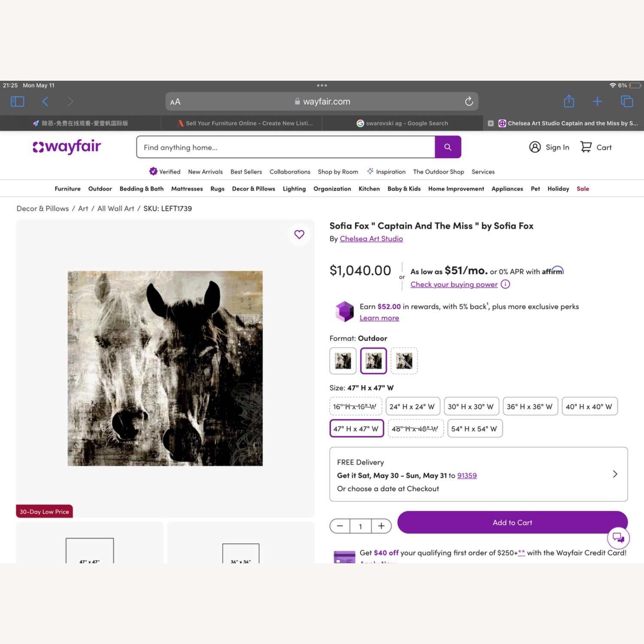Click Learn more rewards link
Screen dimensions: 644x644
click(x=380, y=318)
